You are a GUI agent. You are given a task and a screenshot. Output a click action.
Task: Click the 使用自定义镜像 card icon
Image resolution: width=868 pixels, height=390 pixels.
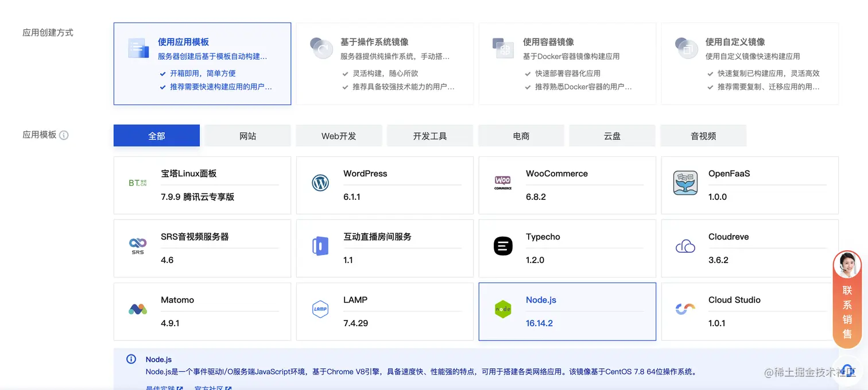coord(686,48)
